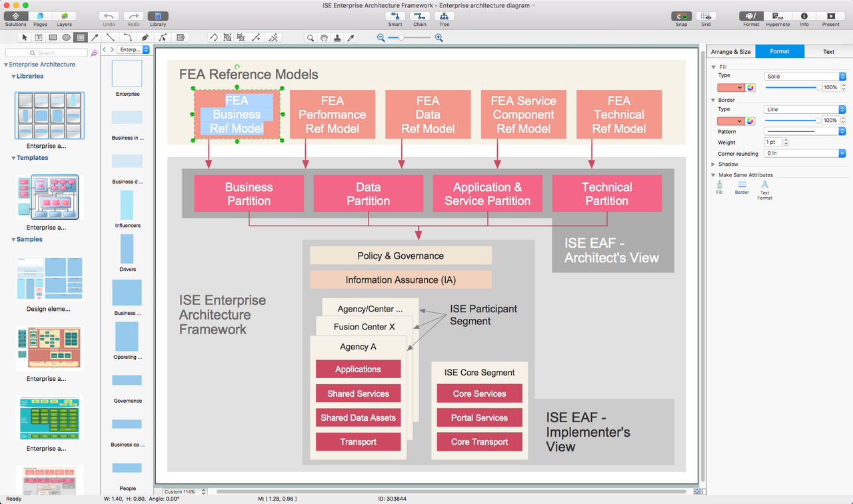Activate the Hand pan tool
This screenshot has width=853, height=504.
323,37
